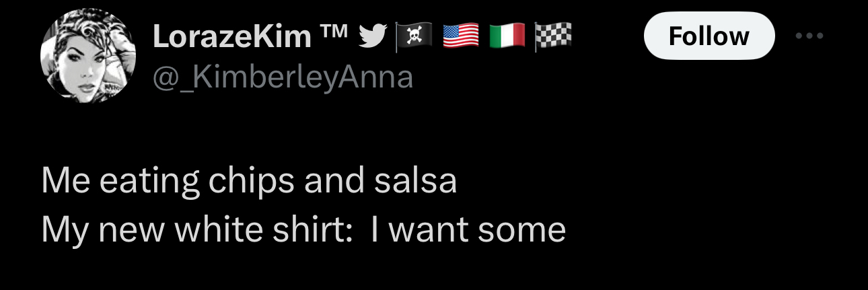
Task: Click the LorazeKim display name
Action: click(x=231, y=37)
